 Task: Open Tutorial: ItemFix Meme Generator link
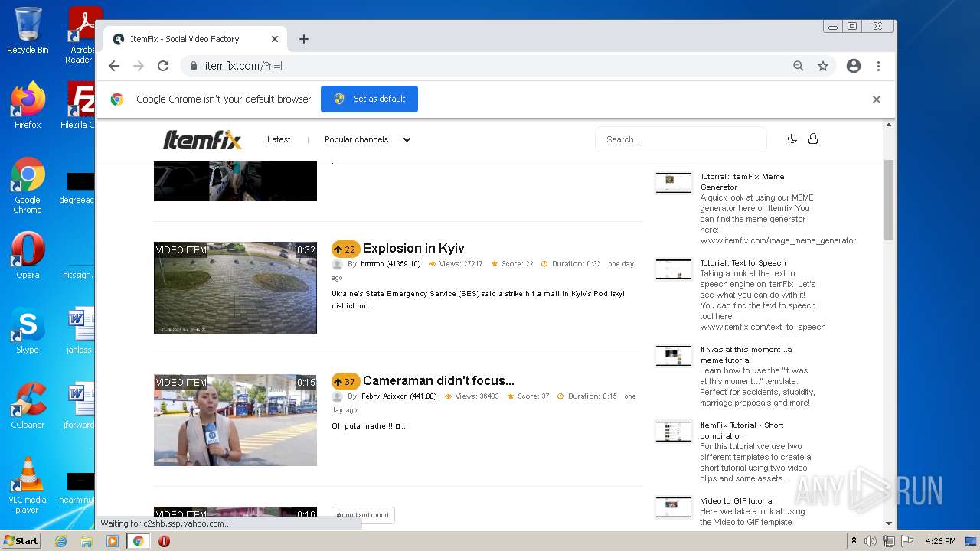[742, 181]
